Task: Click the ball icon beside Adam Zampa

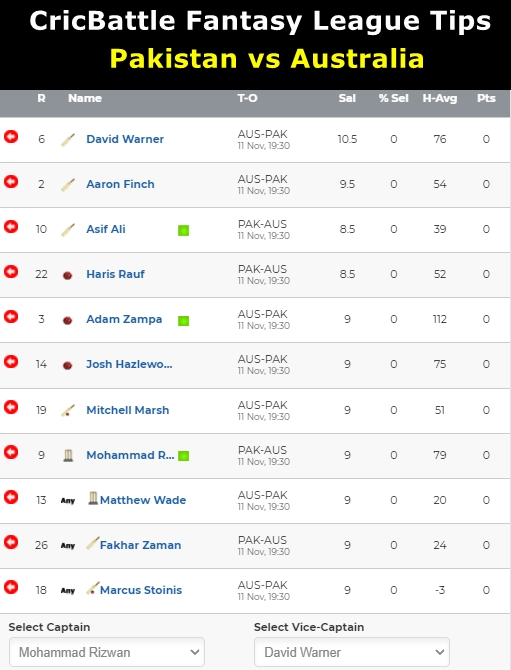Action: click(x=68, y=320)
